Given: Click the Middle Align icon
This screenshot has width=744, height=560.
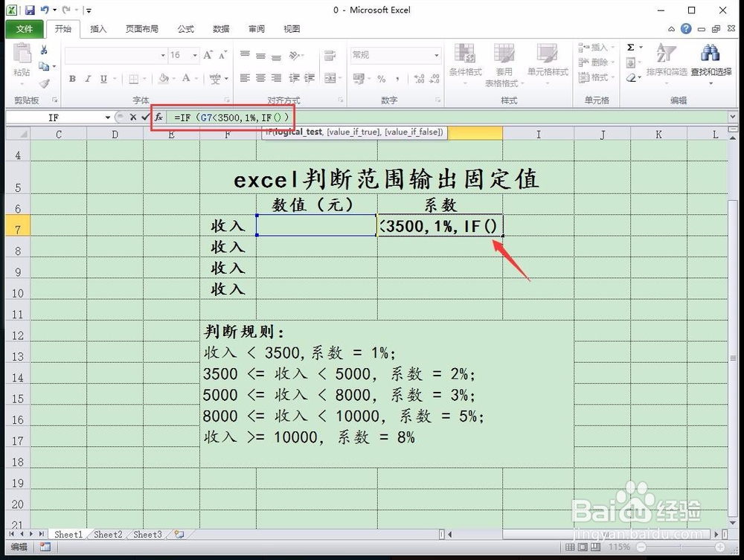Looking at the screenshot, I should tap(260, 55).
